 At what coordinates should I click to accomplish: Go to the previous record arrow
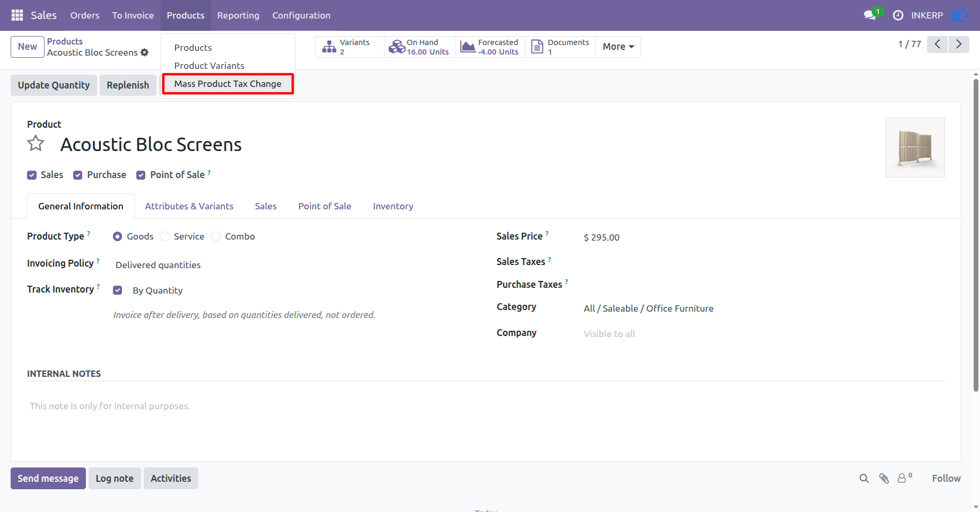coord(938,44)
